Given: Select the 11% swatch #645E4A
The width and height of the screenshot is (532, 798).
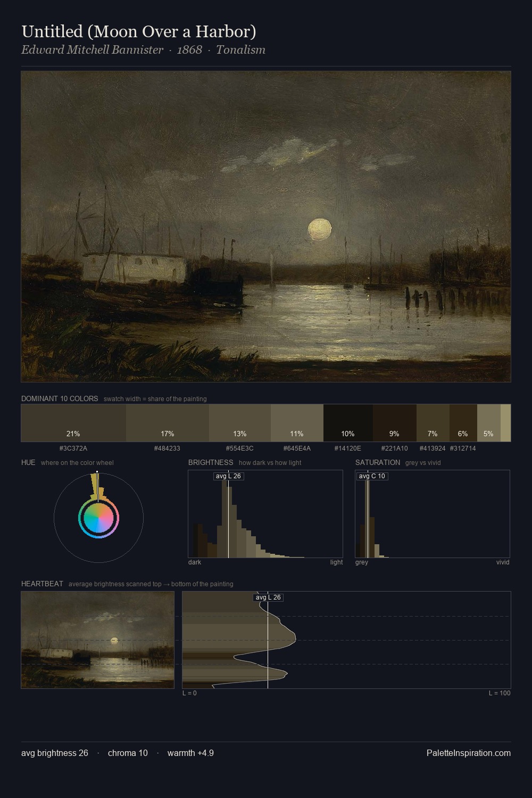Looking at the screenshot, I should click(x=297, y=423).
